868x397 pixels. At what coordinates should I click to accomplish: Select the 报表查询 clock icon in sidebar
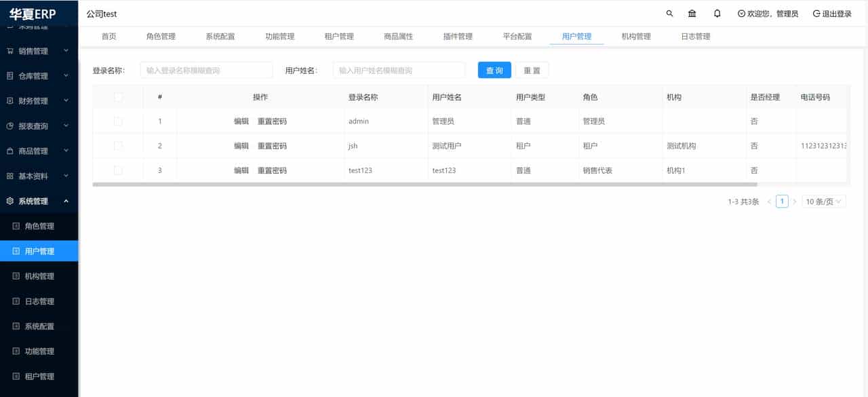10,126
